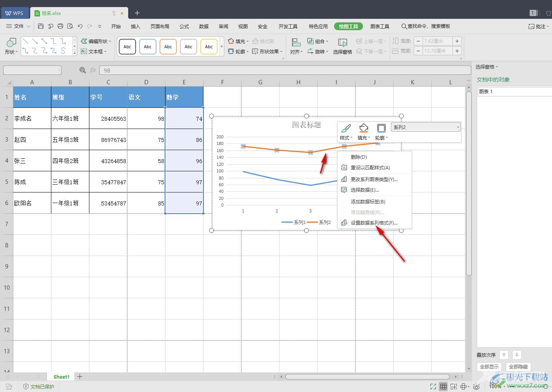Switch to the 页面布局 tab

[160, 26]
